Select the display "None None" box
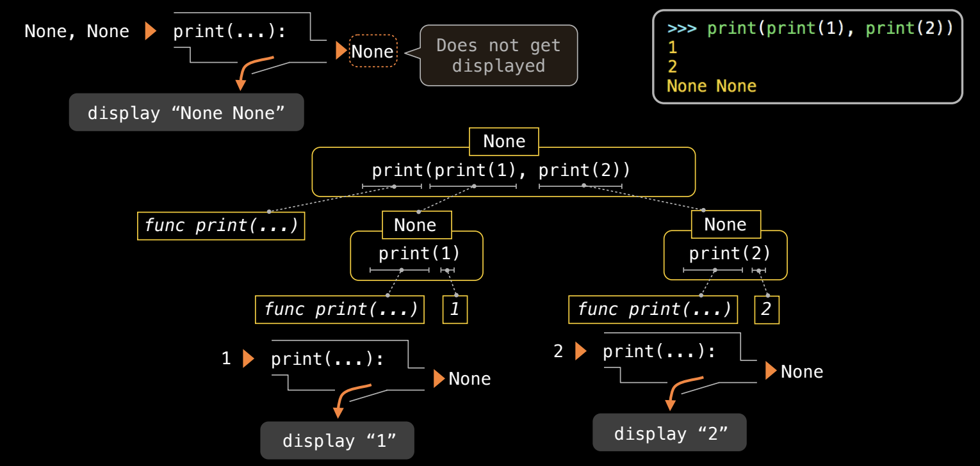This screenshot has height=466, width=980. [186, 113]
